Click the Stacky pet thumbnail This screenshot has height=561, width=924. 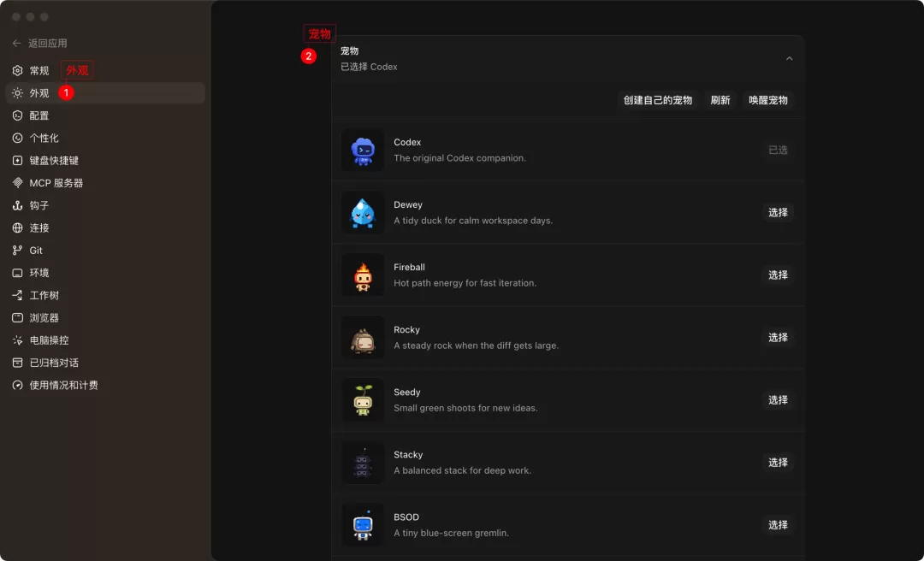point(363,463)
